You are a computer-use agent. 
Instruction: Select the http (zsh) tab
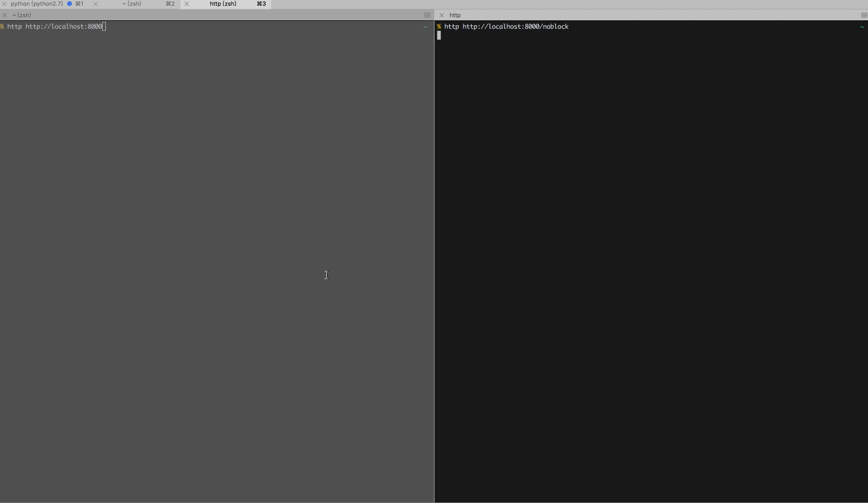pyautogui.click(x=223, y=4)
